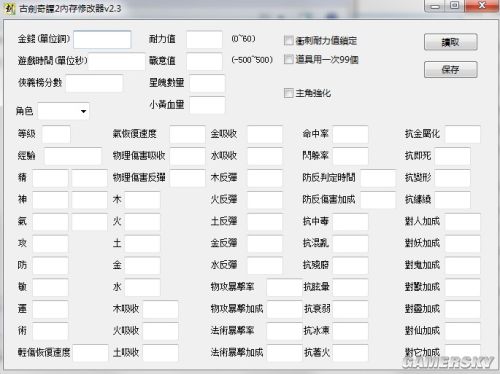
Task: Select the 攻 stat field
Action: (50, 244)
